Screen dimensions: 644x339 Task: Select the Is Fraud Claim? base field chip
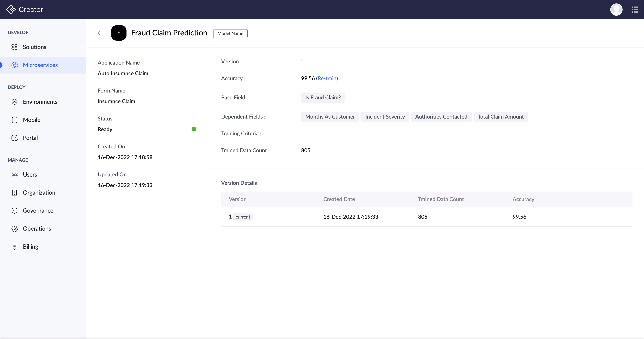click(323, 98)
